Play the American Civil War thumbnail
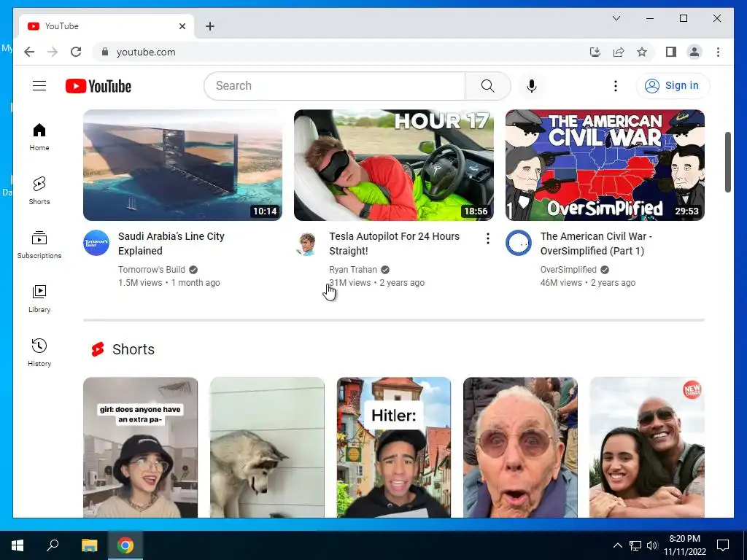The width and height of the screenshot is (747, 560). [605, 165]
